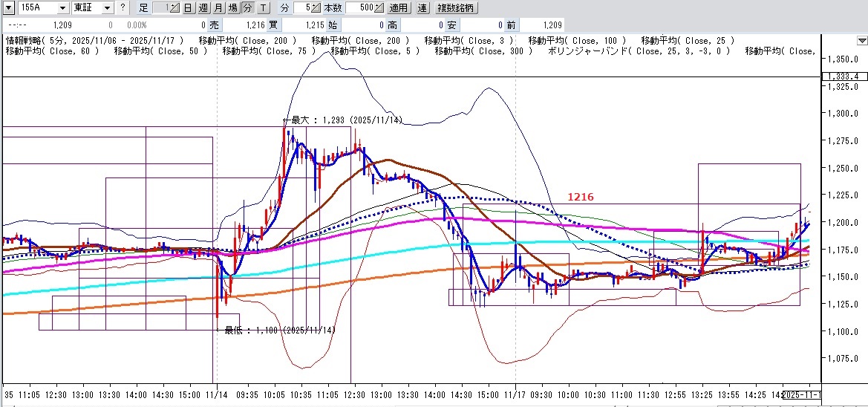The width and height of the screenshot is (868, 407).
Task: Click the stepper next to 500 bars
Action: 379,7
